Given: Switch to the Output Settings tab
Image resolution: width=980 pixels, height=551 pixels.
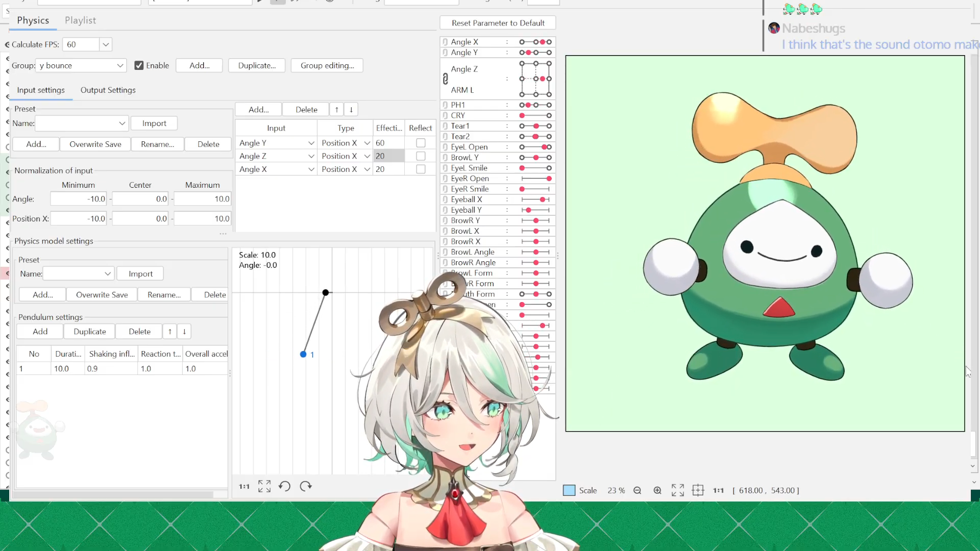Looking at the screenshot, I should coord(108,90).
